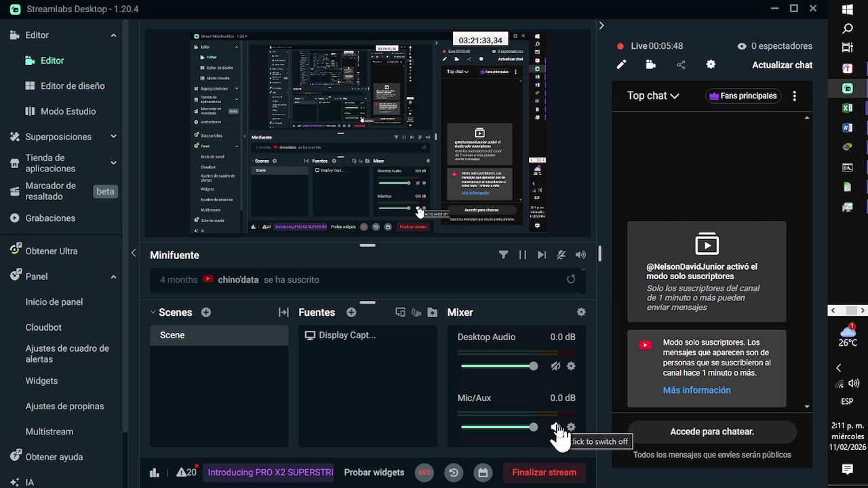Screen dimensions: 868x488
Task: Open Cloudbot in the sidebar
Action: pyautogui.click(x=43, y=327)
